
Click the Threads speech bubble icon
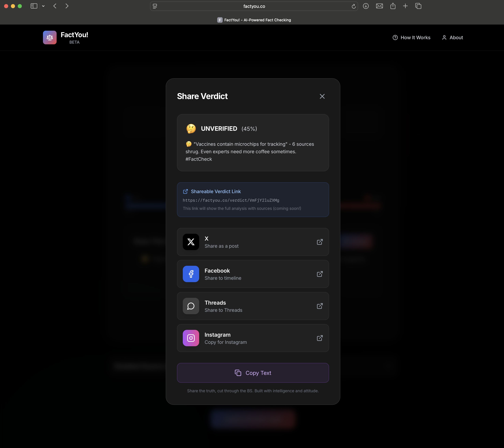tap(191, 306)
